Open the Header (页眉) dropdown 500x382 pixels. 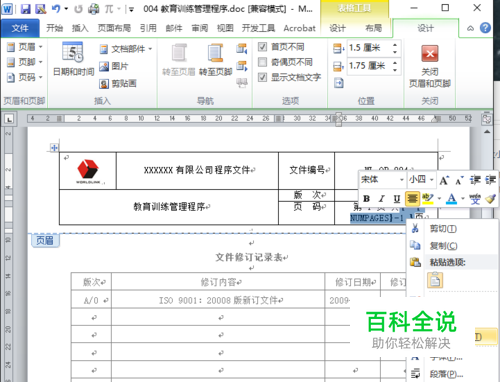coord(25,47)
